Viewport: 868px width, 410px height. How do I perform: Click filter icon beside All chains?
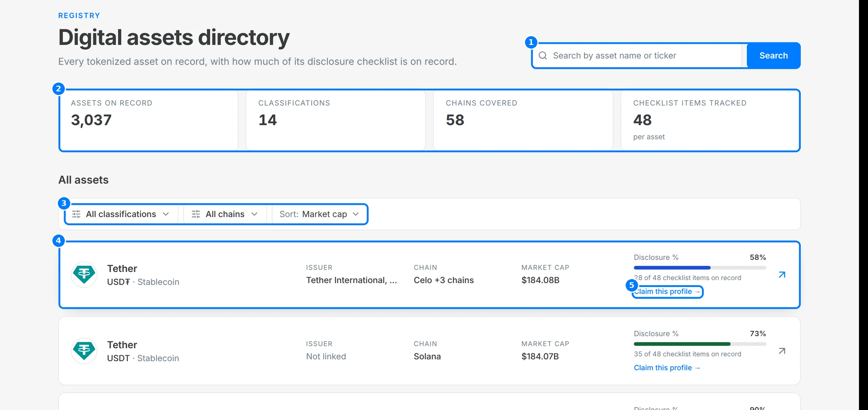click(196, 214)
